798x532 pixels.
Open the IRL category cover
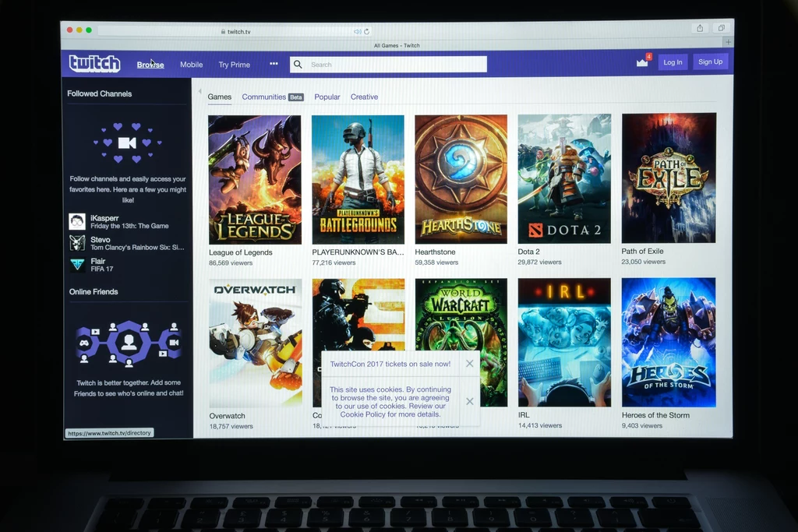pyautogui.click(x=564, y=342)
